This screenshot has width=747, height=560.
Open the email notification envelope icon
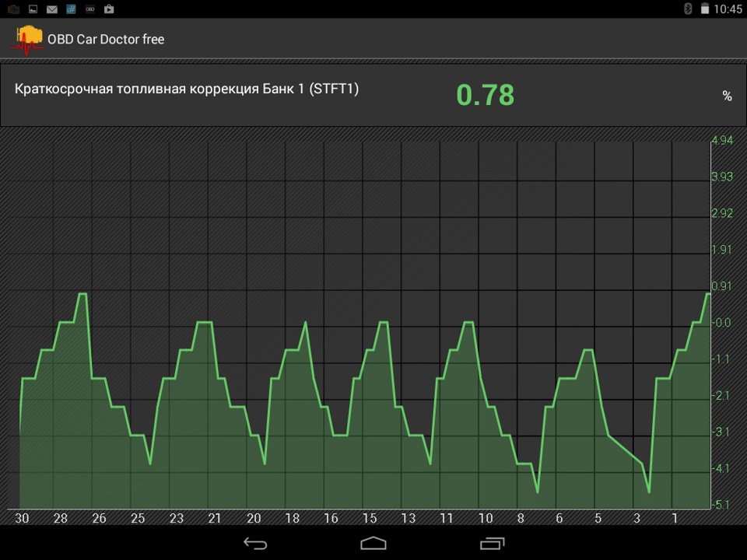click(51, 9)
